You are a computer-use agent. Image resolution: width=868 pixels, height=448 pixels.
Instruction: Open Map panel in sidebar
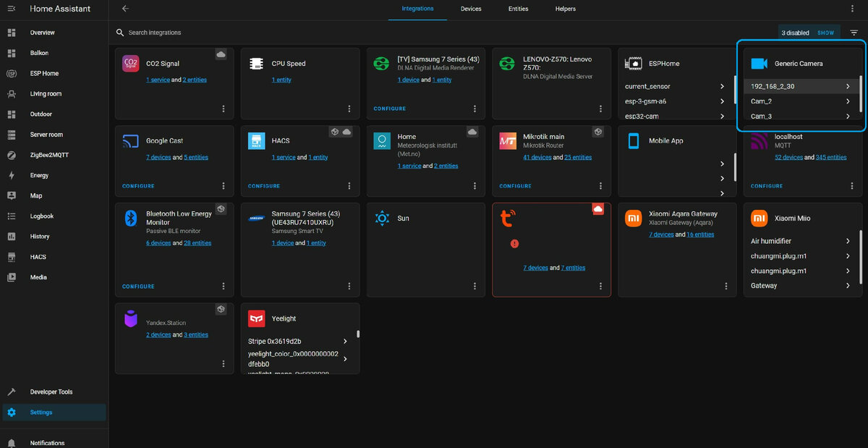(x=54, y=195)
